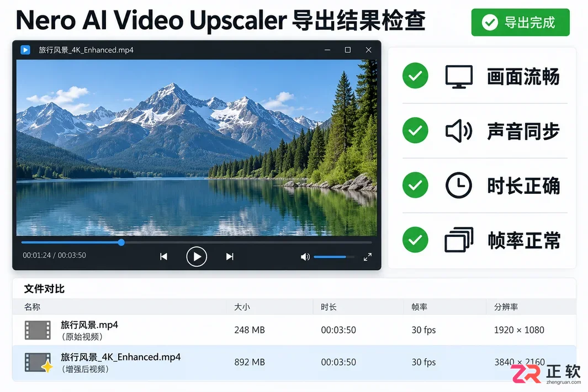Click the 3840 × 2160 resolution cell
Viewport: 588px width, 392px height.
(520, 362)
